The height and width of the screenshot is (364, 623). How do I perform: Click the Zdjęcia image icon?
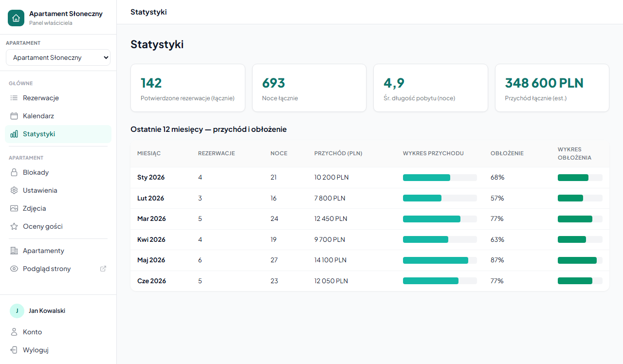14,208
